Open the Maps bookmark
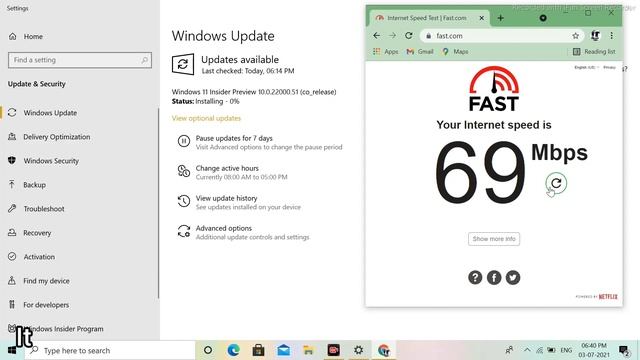Image resolution: width=640 pixels, height=360 pixels. coord(455,51)
